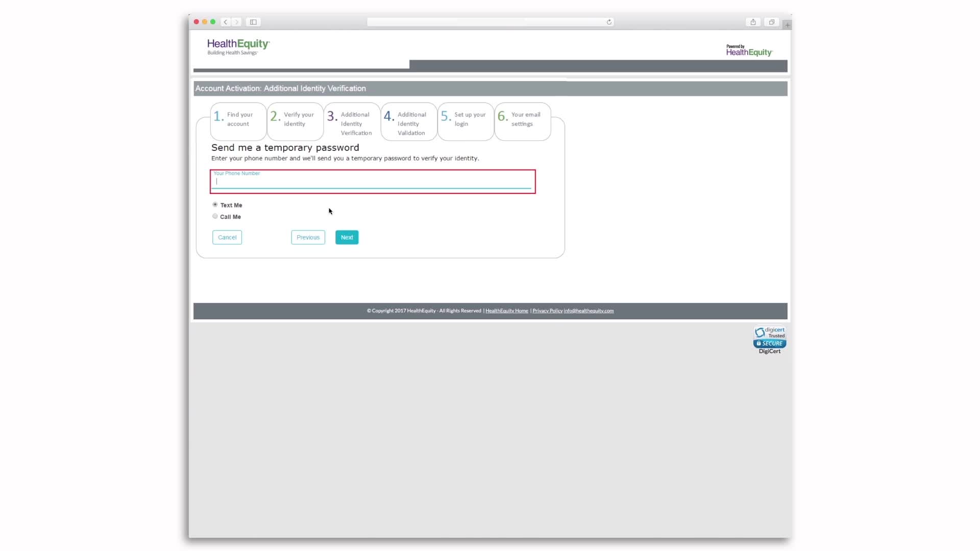Click the browser forward navigation icon
This screenshot has width=980, height=551.
coord(236,21)
